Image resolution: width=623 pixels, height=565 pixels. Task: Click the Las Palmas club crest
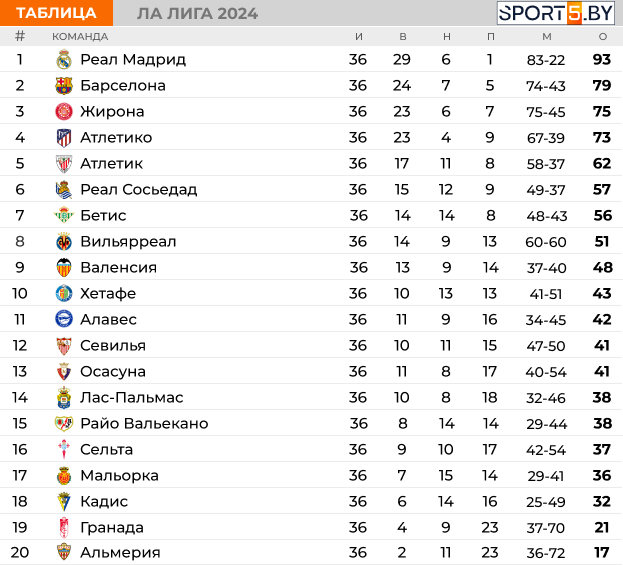[64, 398]
